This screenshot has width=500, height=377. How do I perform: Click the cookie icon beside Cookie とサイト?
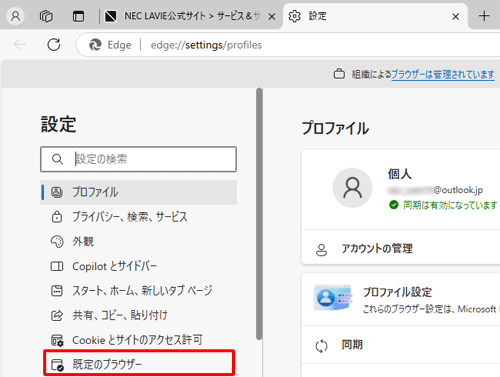pos(57,340)
